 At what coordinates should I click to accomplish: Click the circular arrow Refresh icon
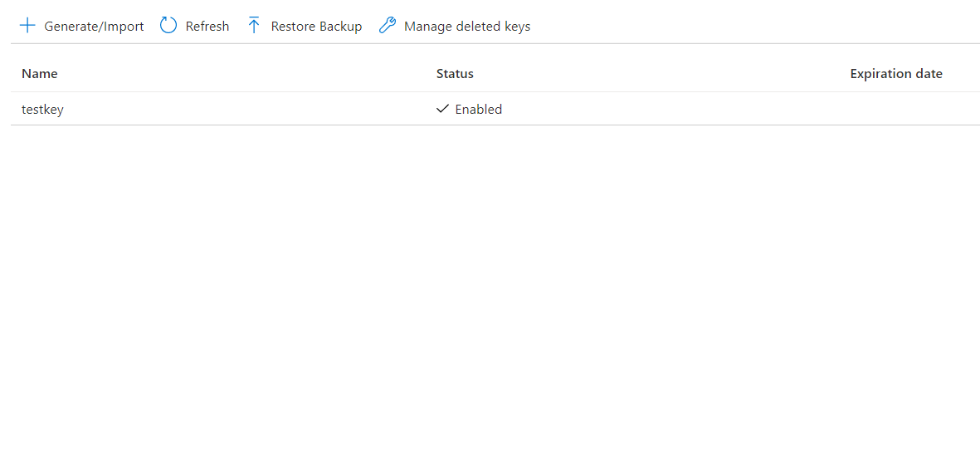click(168, 26)
